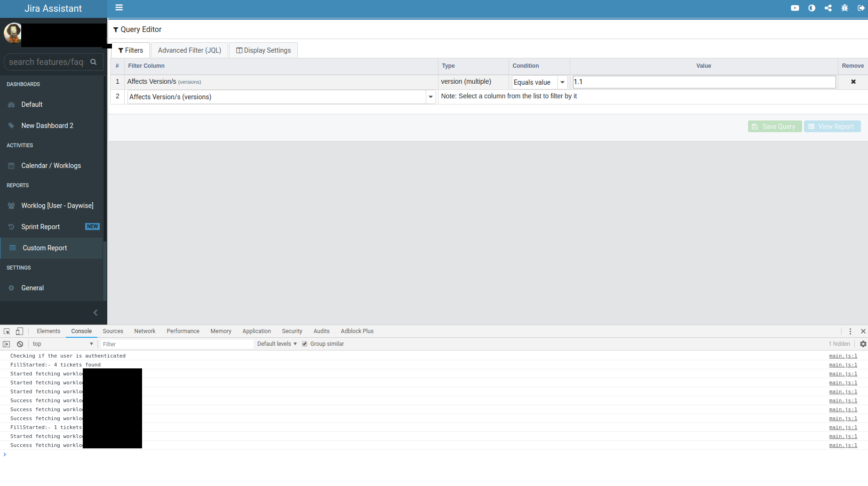Open the YouTube video help icon
The width and height of the screenshot is (868, 486).
[795, 8]
